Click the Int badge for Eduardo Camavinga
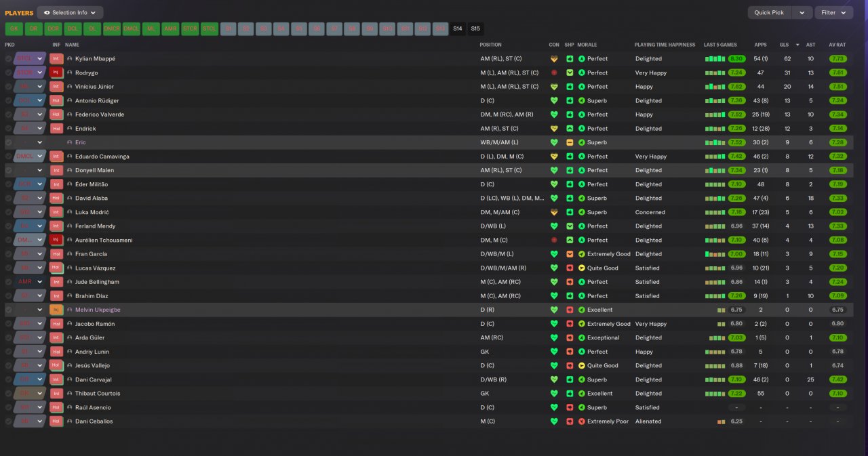Viewport: 868px width, 456px height. click(56, 157)
